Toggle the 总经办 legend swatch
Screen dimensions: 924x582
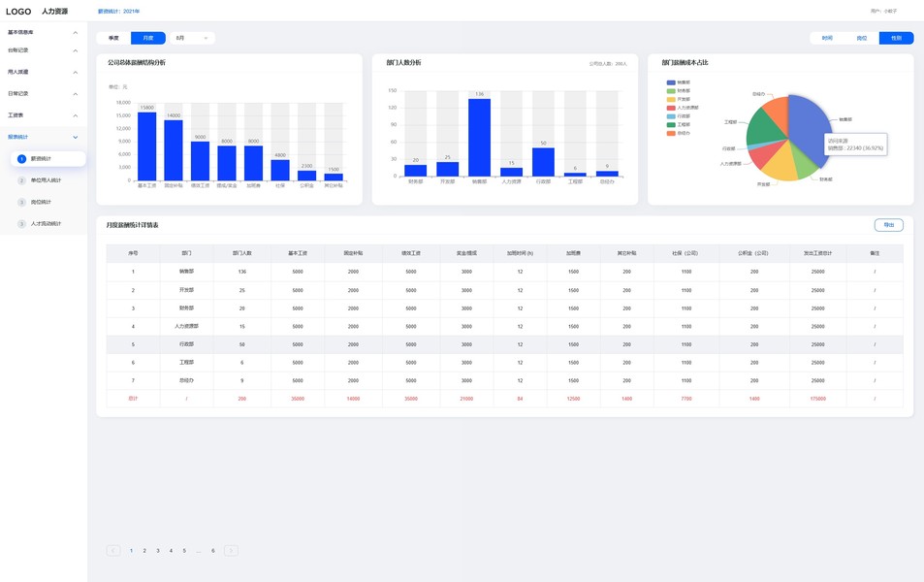point(671,133)
